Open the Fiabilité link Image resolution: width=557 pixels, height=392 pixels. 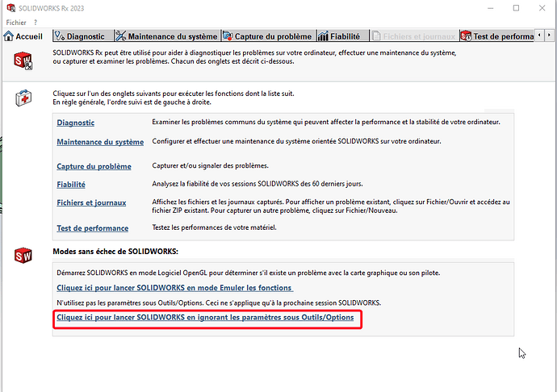point(71,185)
